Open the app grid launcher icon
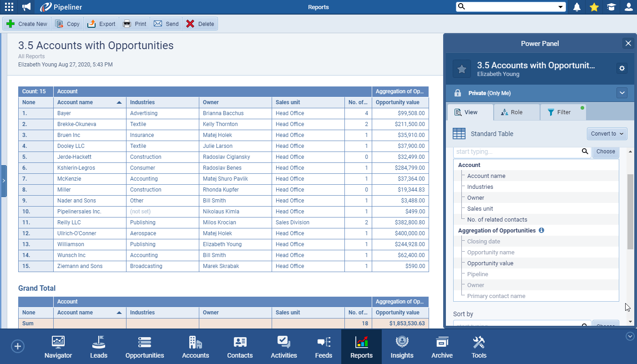Viewport: 637px width, 364px height. tap(9, 7)
